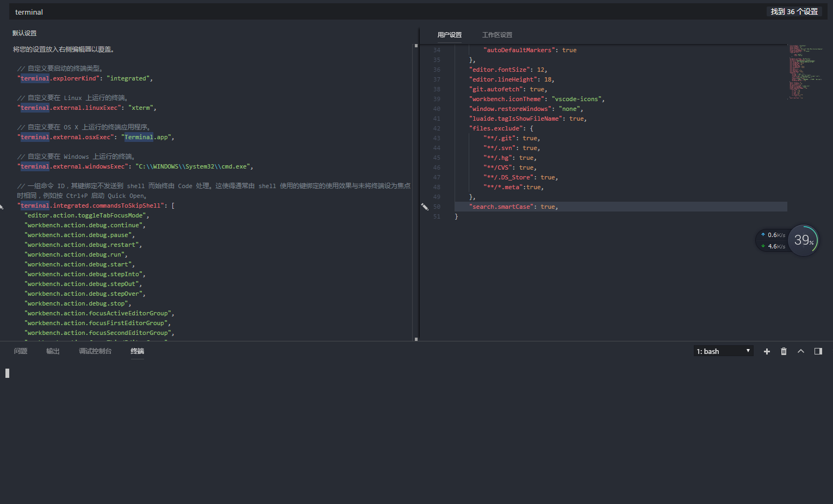Open a new terminal with the plus icon

click(767, 351)
